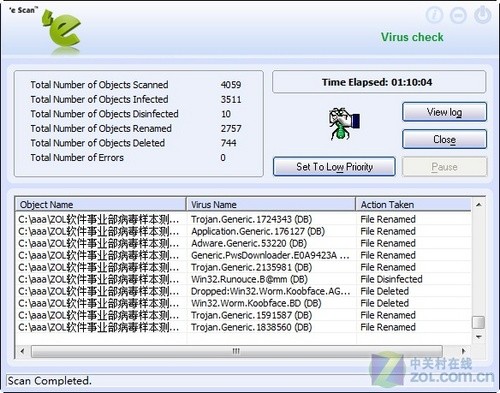500x393 pixels.
Task: Select the Trojan.Generic.1838560 (DB) row
Action: [x=243, y=327]
